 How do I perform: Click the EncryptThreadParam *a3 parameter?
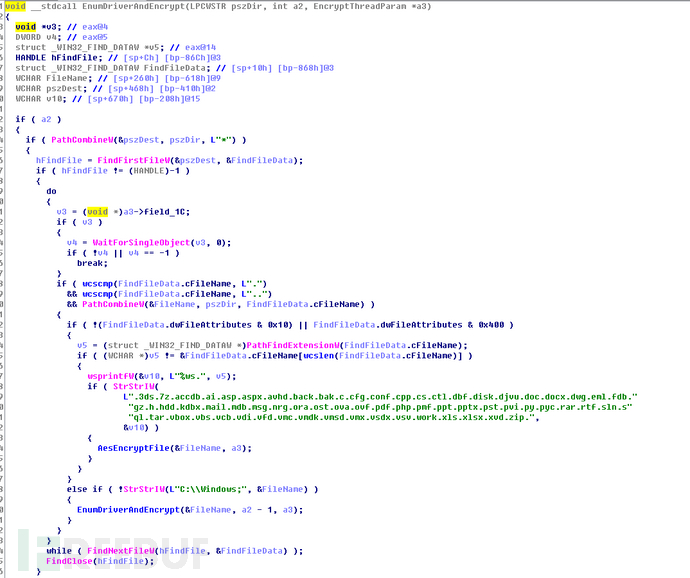coord(369,6)
